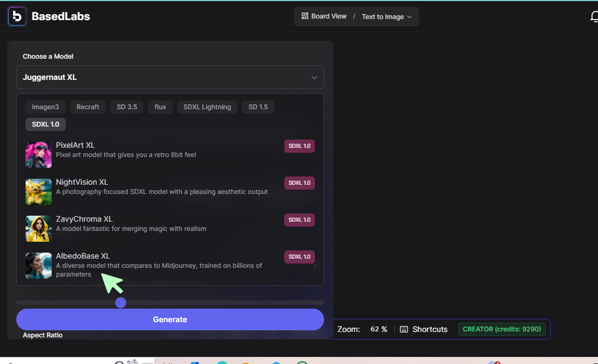
Task: Open the keyboard Shortcuts panel
Action: [423, 329]
